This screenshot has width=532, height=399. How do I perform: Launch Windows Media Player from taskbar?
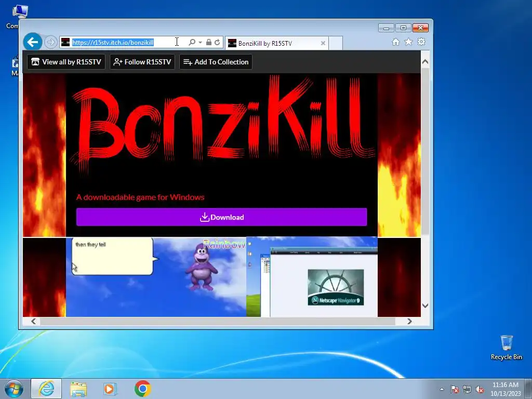[110, 389]
